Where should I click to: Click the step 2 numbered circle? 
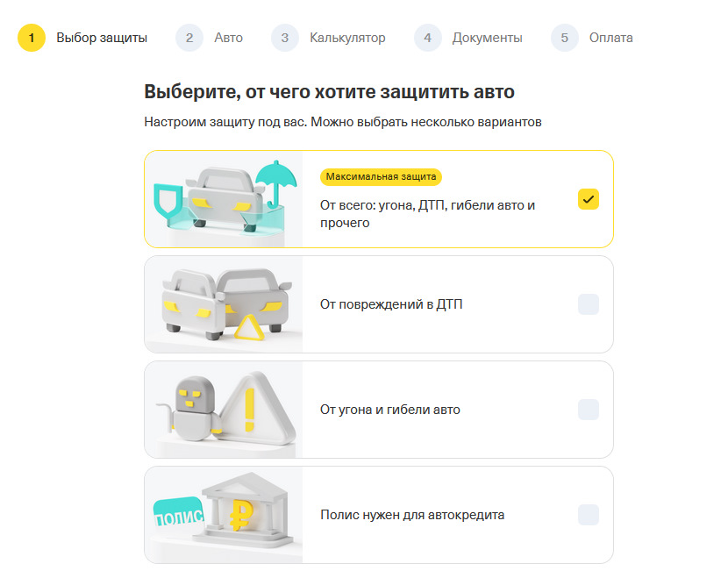click(x=188, y=38)
